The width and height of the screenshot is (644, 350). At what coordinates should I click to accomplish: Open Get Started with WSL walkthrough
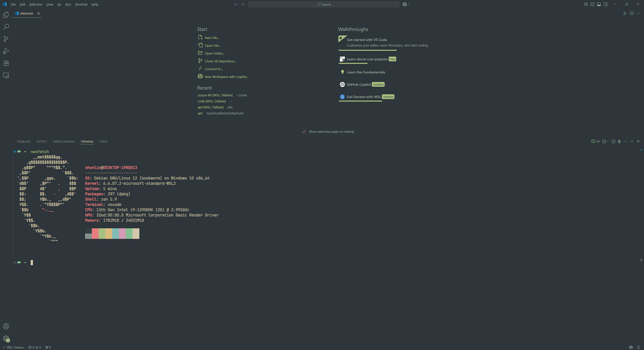coord(367,97)
